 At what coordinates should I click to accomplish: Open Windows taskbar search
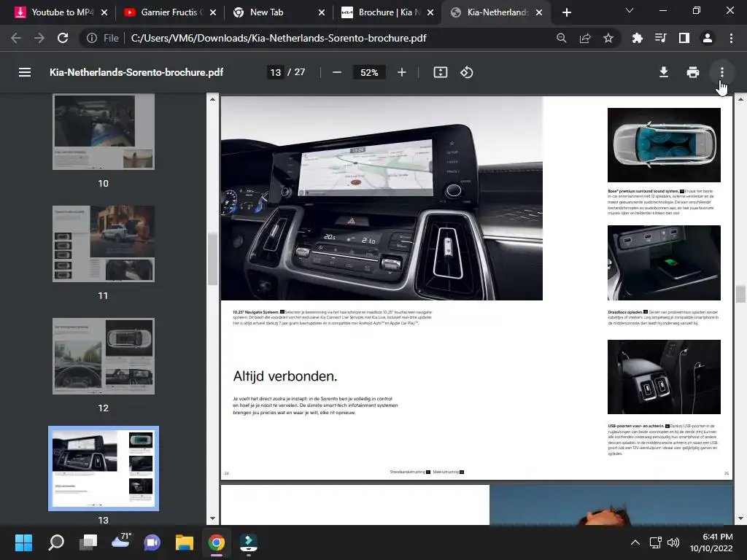55,542
